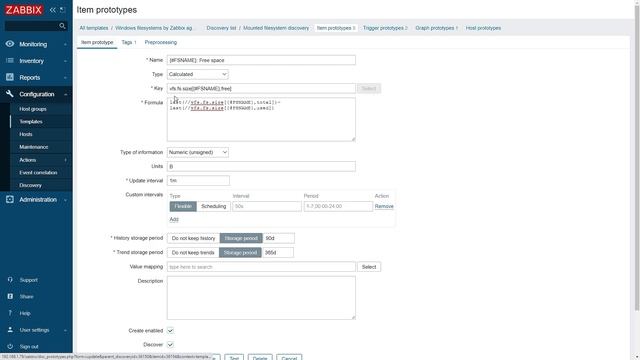Click inside the Formula text area
Viewport: 640px width, 360px height.
[261, 120]
